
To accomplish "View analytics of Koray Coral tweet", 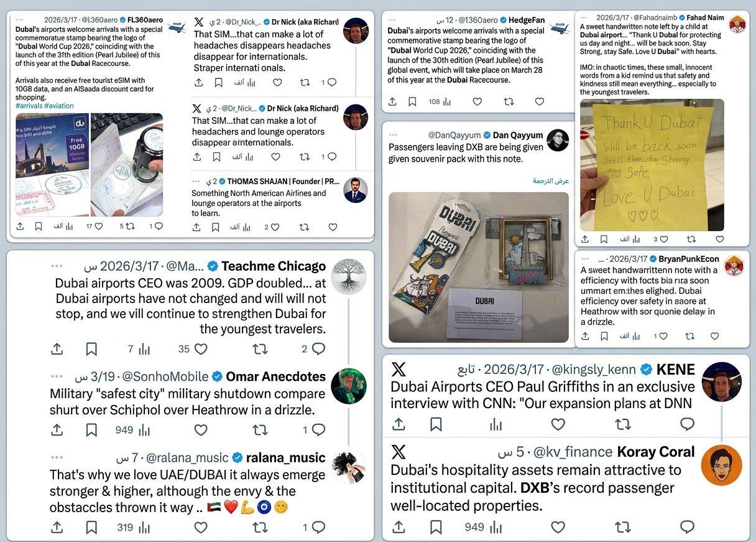I will click(496, 527).
